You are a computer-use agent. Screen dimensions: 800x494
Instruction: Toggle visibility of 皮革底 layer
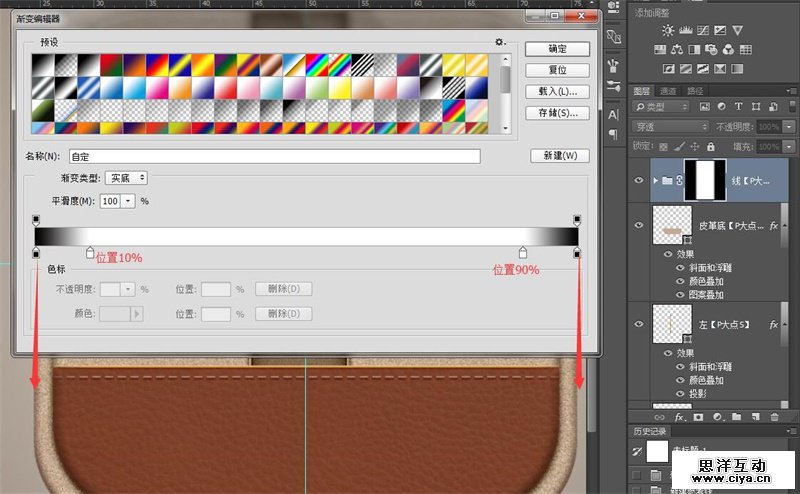click(640, 225)
